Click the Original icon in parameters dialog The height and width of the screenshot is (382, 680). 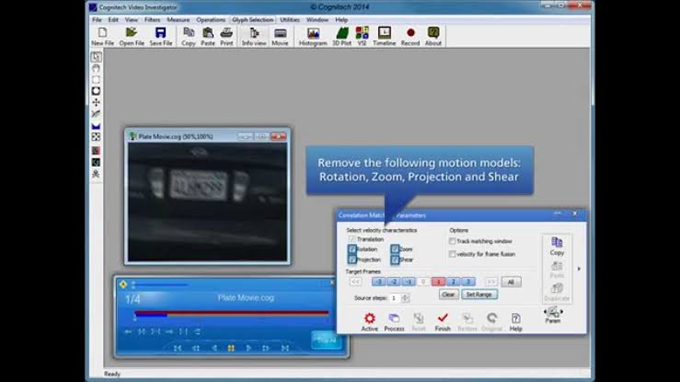click(492, 322)
